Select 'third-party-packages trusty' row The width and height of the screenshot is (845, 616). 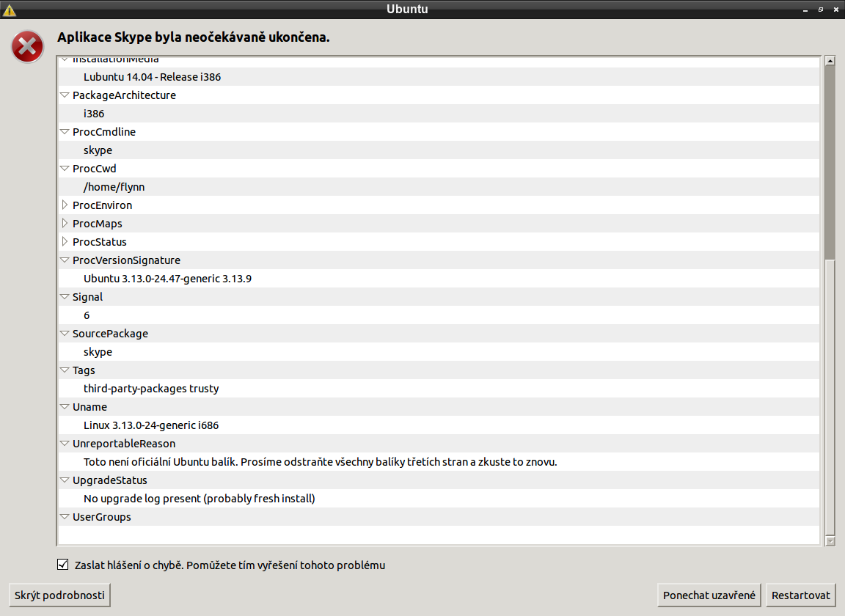(439, 388)
